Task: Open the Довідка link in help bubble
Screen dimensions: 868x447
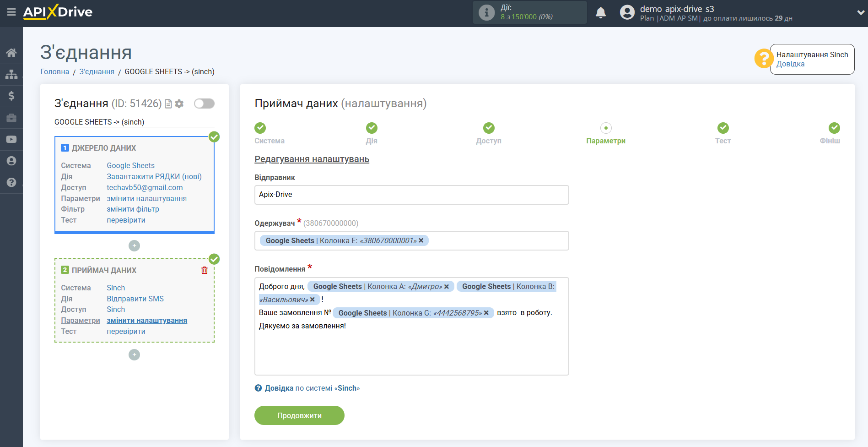Action: coord(790,64)
